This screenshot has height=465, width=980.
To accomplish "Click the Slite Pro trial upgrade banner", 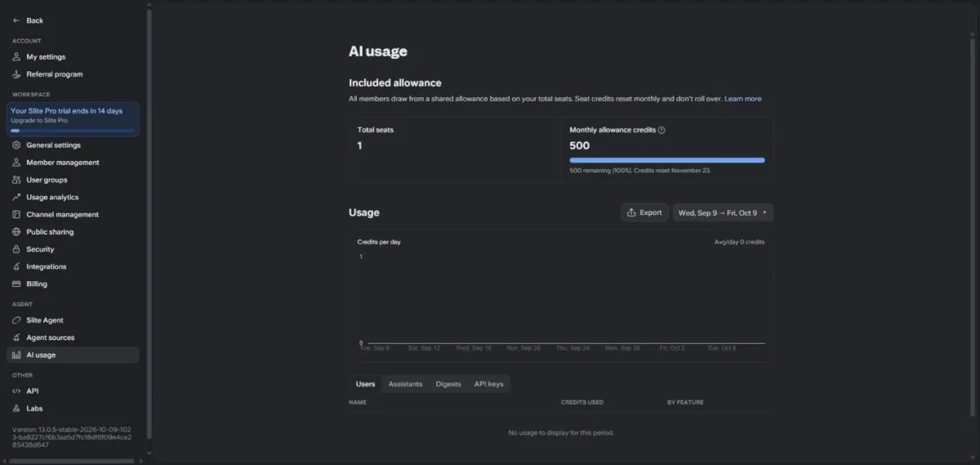I will (x=73, y=119).
